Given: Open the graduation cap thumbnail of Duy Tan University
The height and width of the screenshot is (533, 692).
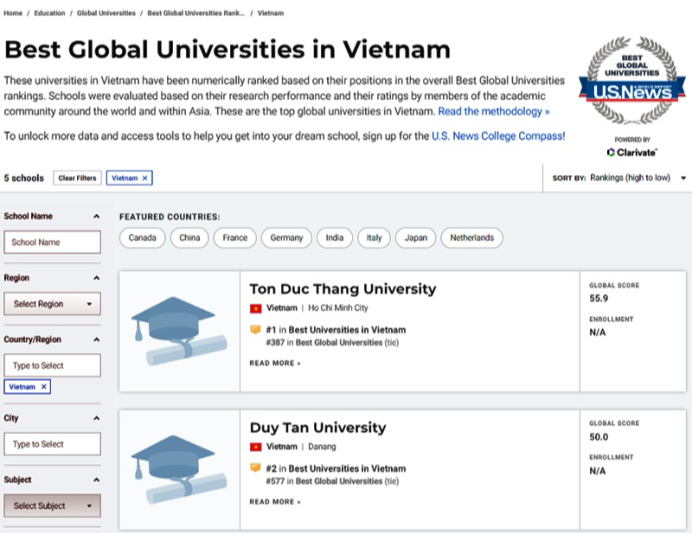Looking at the screenshot, I should pyautogui.click(x=179, y=470).
